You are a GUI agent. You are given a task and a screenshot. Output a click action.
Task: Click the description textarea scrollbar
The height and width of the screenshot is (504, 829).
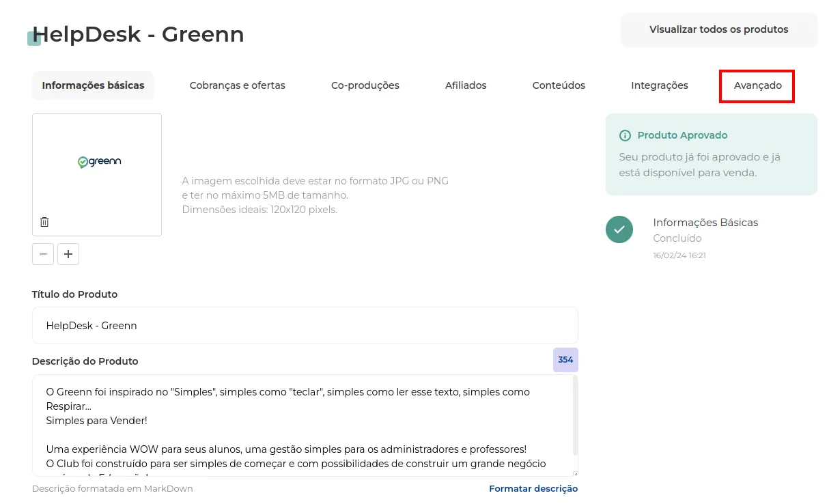point(576,417)
